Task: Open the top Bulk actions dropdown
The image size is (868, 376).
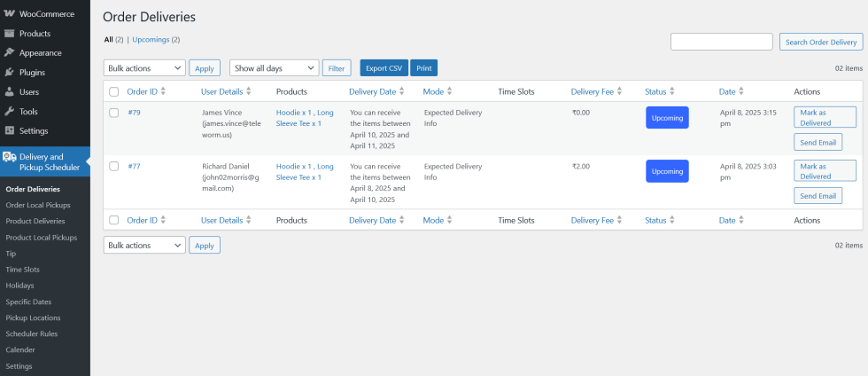Action: (144, 68)
